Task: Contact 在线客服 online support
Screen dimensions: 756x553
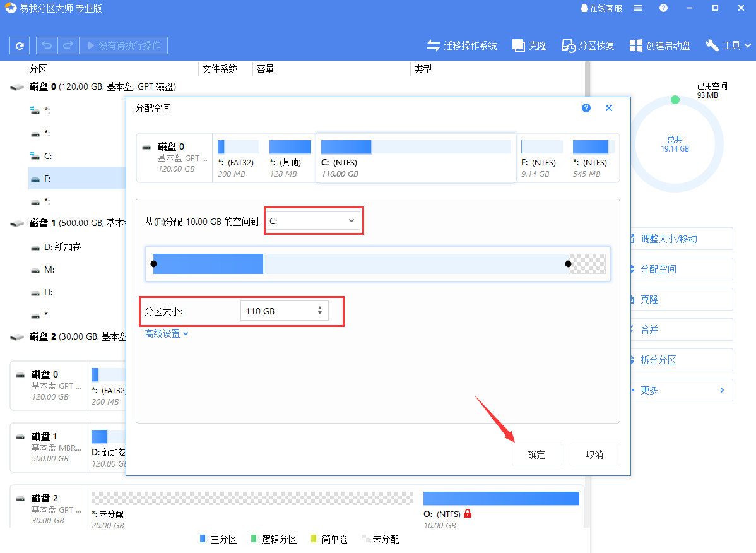Action: click(x=601, y=8)
